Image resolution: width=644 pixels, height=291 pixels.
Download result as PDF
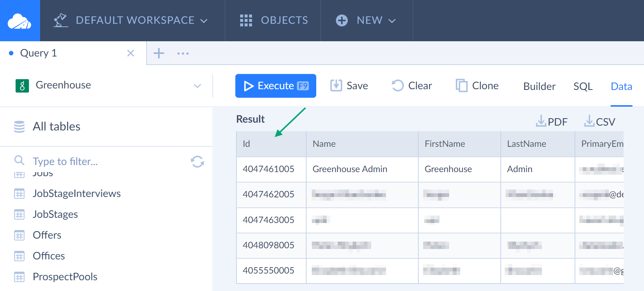pos(552,121)
